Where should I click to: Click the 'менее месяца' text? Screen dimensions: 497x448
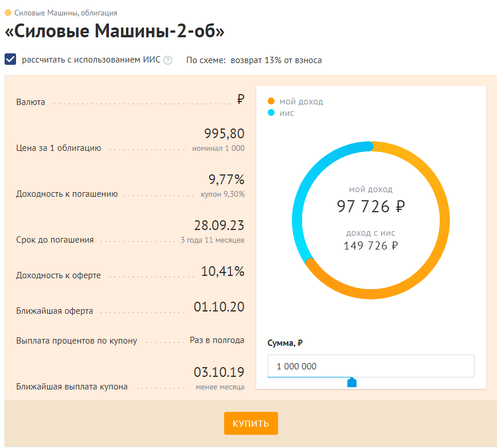220,387
